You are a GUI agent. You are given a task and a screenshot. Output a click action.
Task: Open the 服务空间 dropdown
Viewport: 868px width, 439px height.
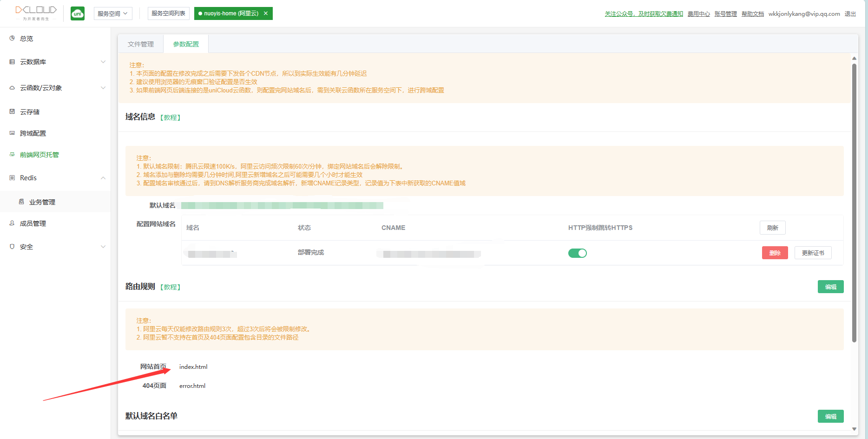112,13
